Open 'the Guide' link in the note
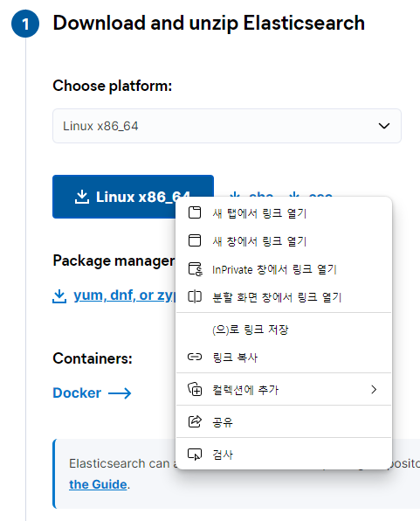The width and height of the screenshot is (420, 521). 98,484
